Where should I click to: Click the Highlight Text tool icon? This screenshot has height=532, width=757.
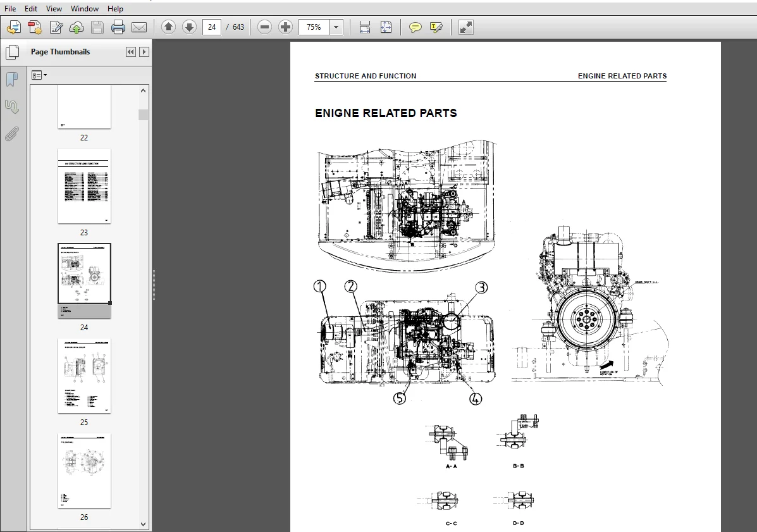pos(436,27)
